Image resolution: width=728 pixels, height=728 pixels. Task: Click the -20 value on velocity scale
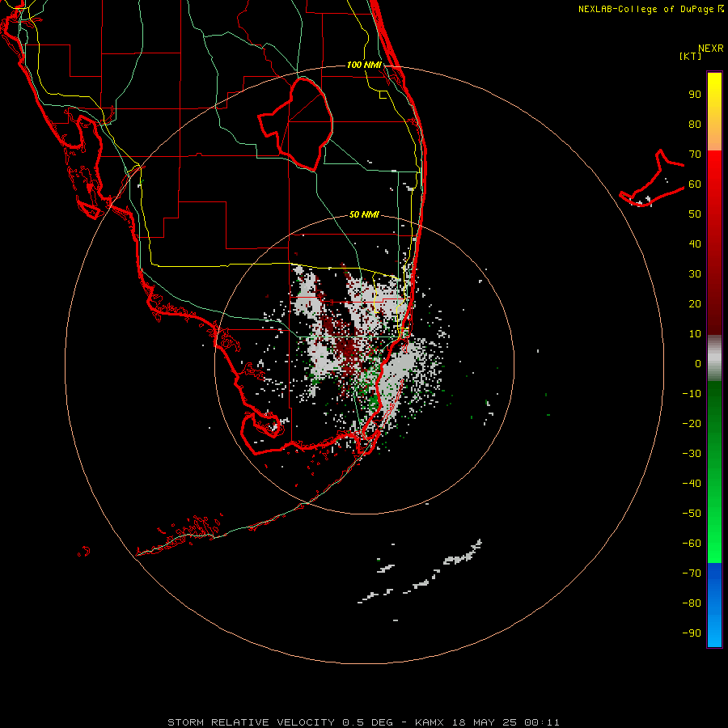click(x=692, y=423)
